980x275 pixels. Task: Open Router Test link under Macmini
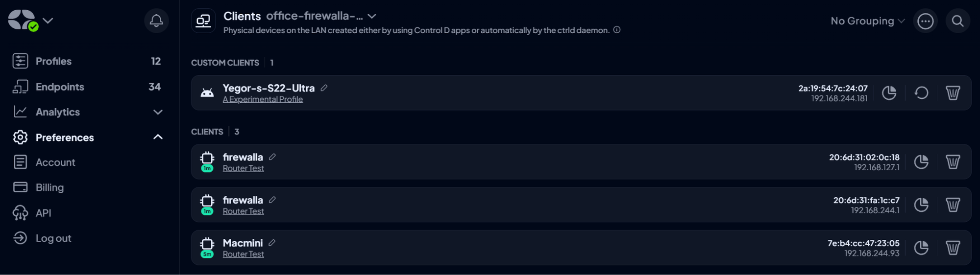(x=243, y=254)
